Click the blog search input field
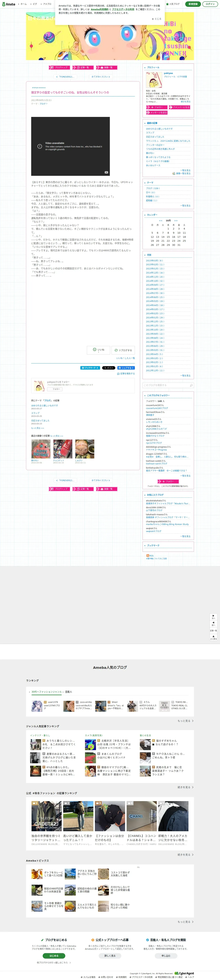Screen dimensions: 220x980 (x=166, y=385)
